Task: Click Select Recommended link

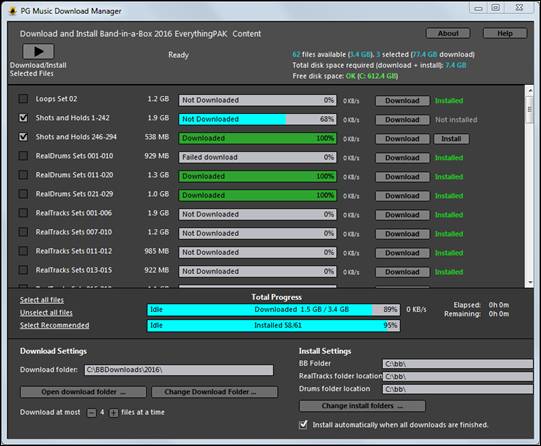Action: pyautogui.click(x=55, y=325)
